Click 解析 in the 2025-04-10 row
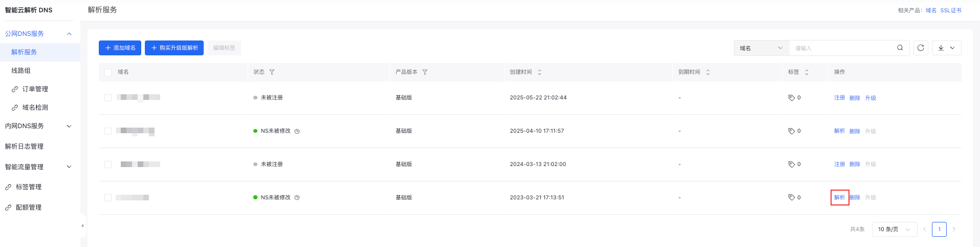Viewport: 980px width, 247px height. click(x=839, y=131)
